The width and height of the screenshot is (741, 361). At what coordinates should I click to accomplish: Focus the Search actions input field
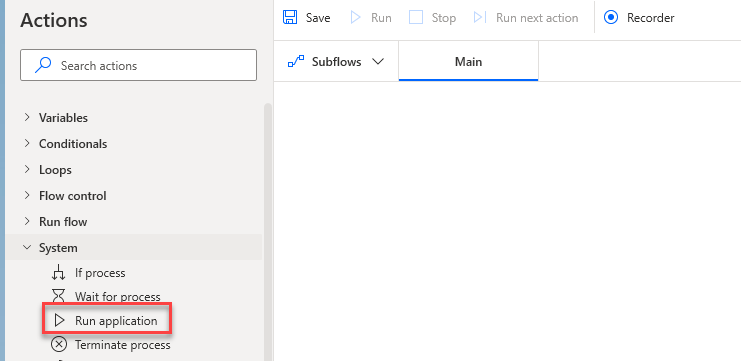coord(138,65)
